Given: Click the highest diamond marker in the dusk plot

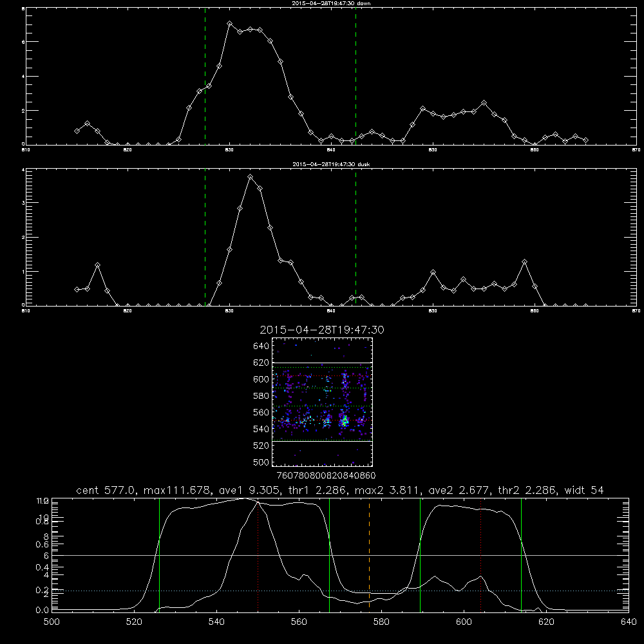Looking at the screenshot, I should point(250,177).
